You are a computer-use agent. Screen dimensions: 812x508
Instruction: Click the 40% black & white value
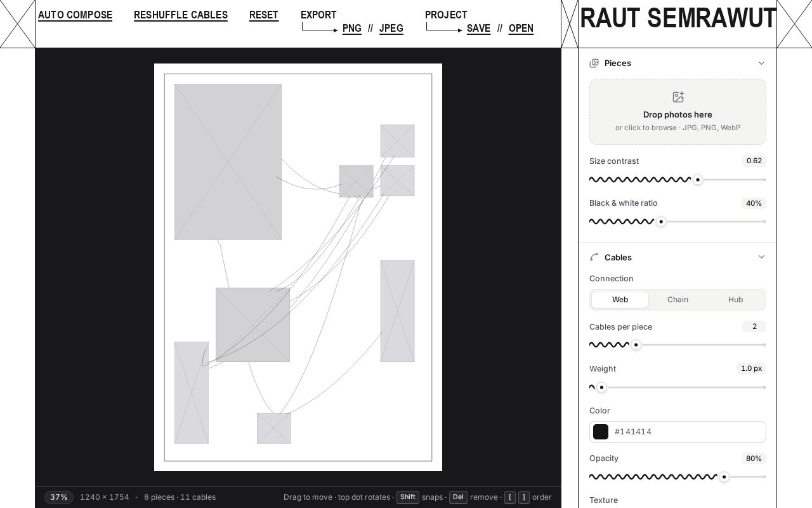[754, 203]
